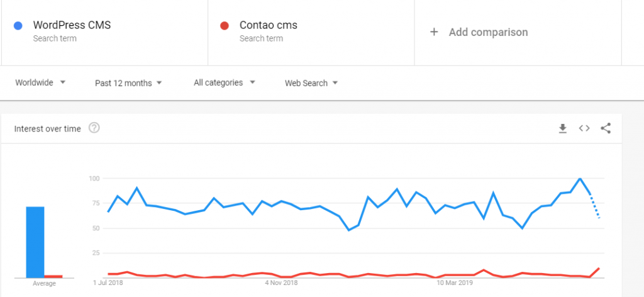This screenshot has height=297, width=644.
Task: Click the WordPress peak point at 100
Action: [x=579, y=178]
